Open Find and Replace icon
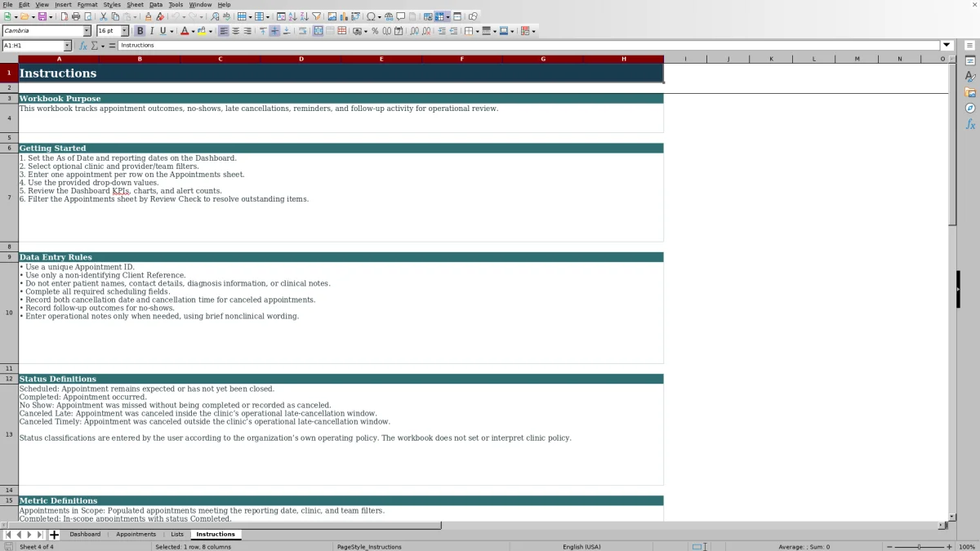 215,16
